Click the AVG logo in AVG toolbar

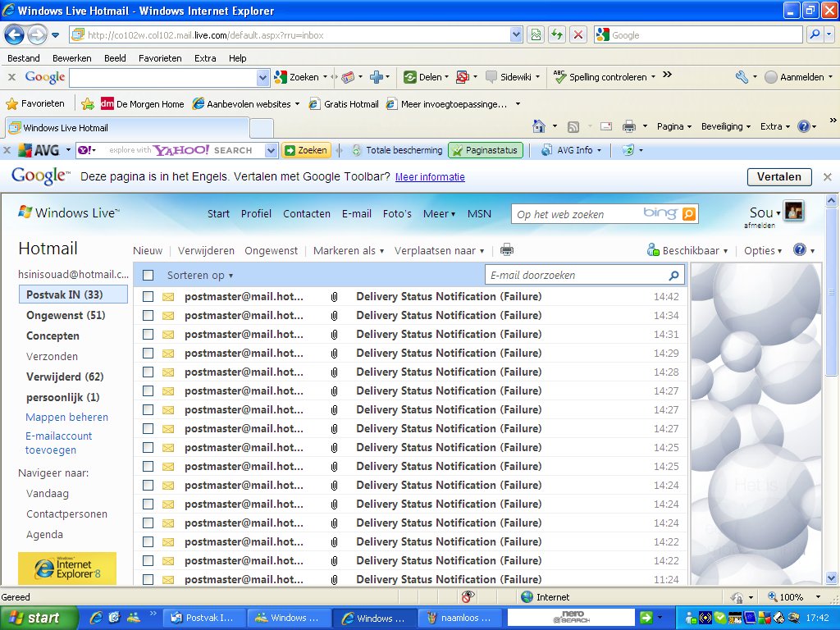coord(39,151)
